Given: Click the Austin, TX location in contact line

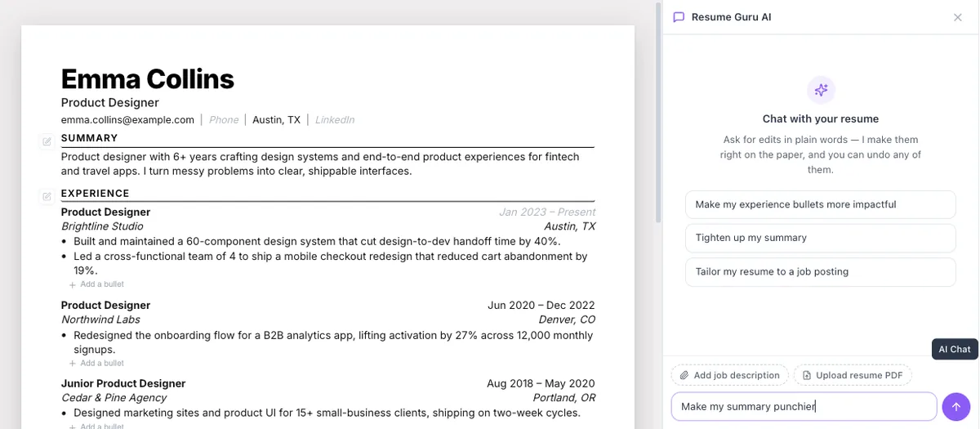Looking at the screenshot, I should (276, 119).
